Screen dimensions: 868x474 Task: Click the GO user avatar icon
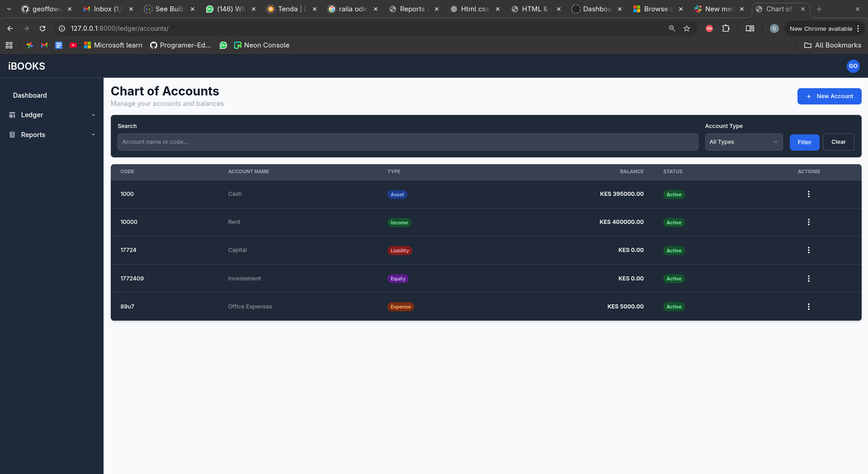[x=853, y=66]
